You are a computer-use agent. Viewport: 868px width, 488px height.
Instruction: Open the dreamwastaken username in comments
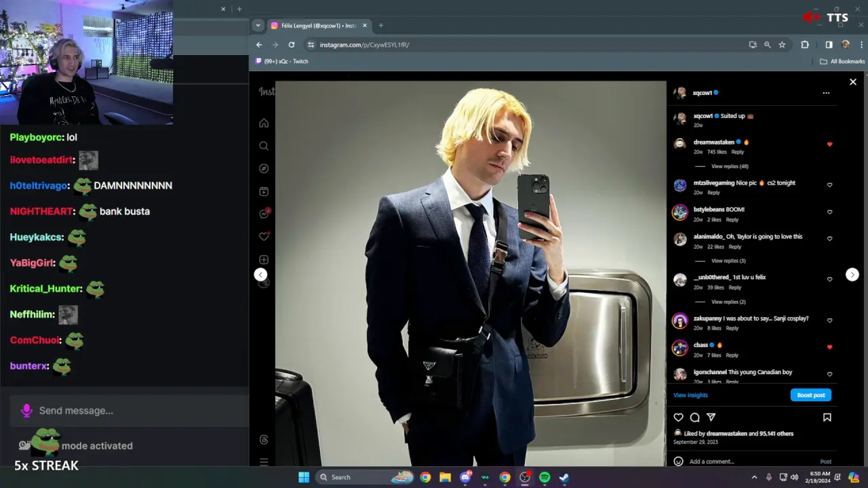713,142
